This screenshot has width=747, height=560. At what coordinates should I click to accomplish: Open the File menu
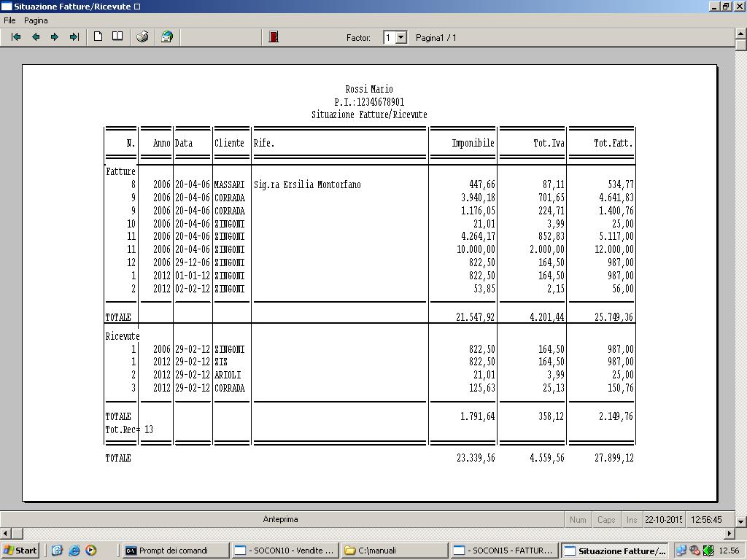click(x=9, y=20)
